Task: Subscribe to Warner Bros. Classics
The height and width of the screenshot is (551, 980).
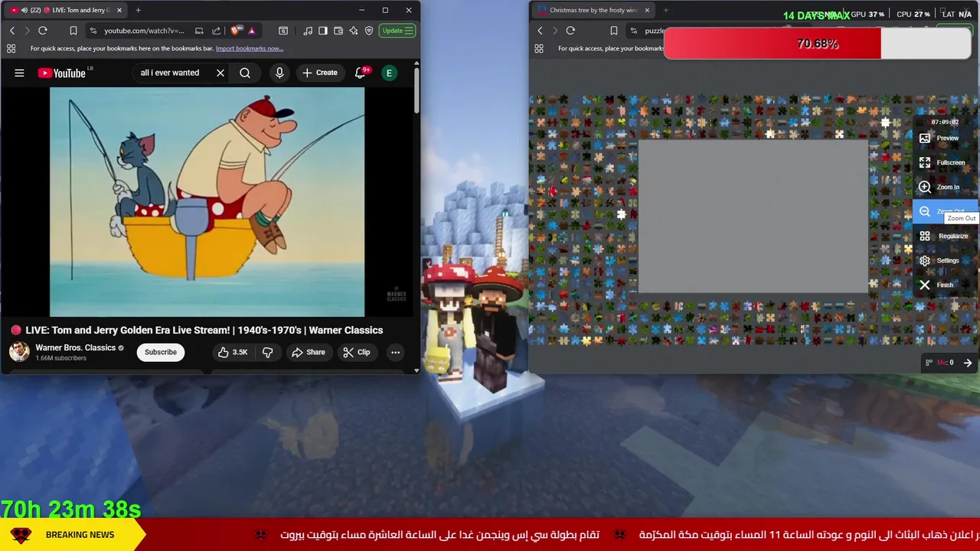Action: (x=161, y=352)
